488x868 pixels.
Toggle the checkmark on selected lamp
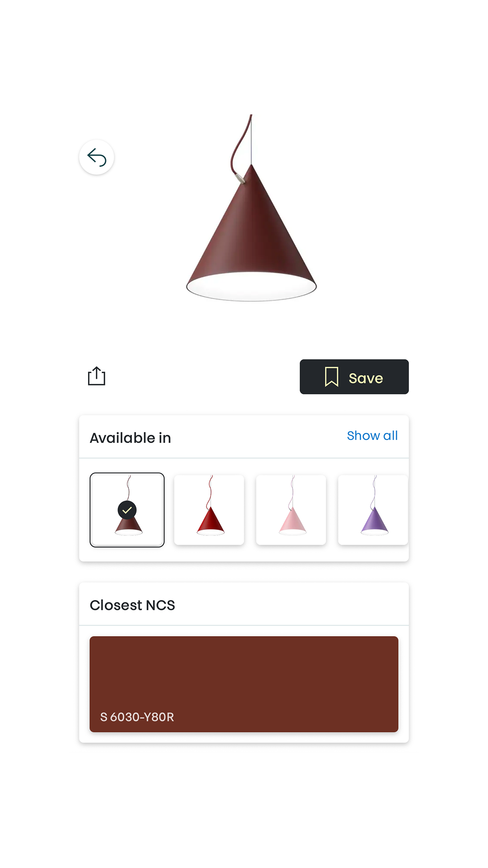pos(127,510)
